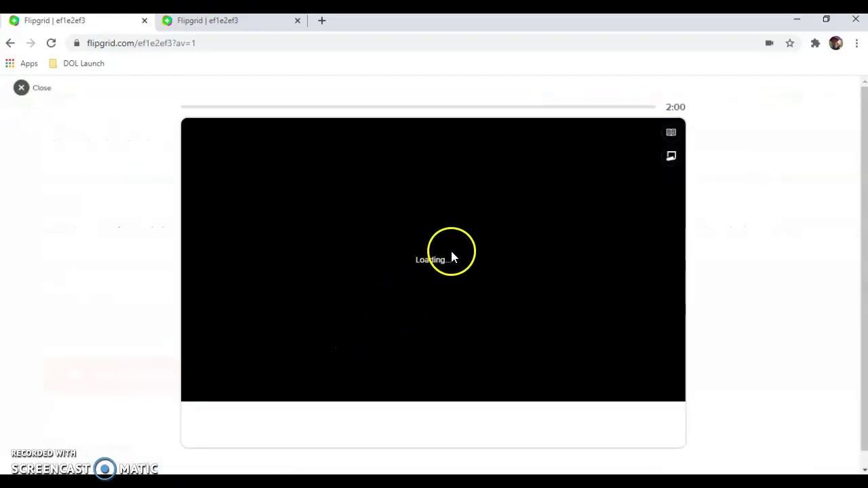Open the Extensions puzzle icon
Screen dimensions: 868x488
[815, 43]
